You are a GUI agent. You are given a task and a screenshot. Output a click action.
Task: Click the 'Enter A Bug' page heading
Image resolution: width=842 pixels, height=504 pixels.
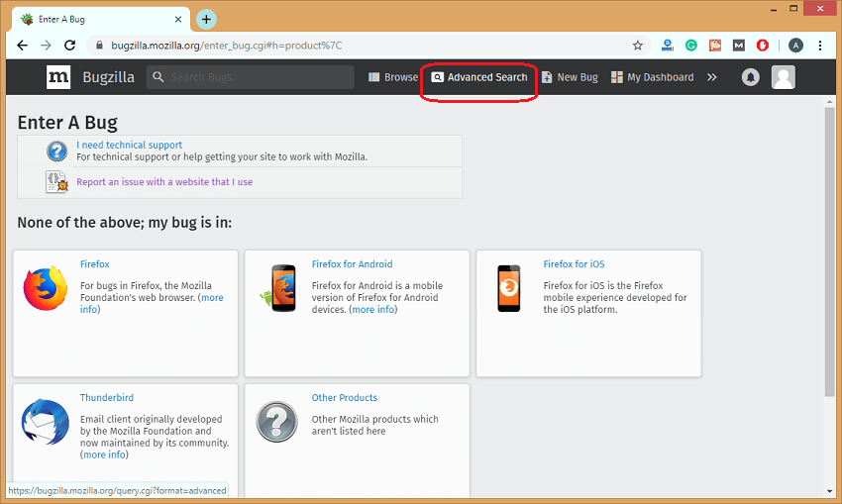point(67,123)
